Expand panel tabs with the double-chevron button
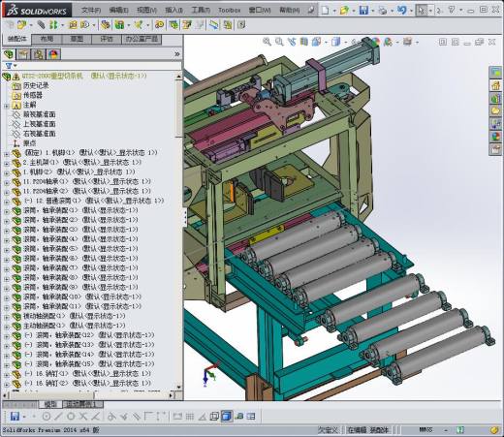 [x=176, y=54]
